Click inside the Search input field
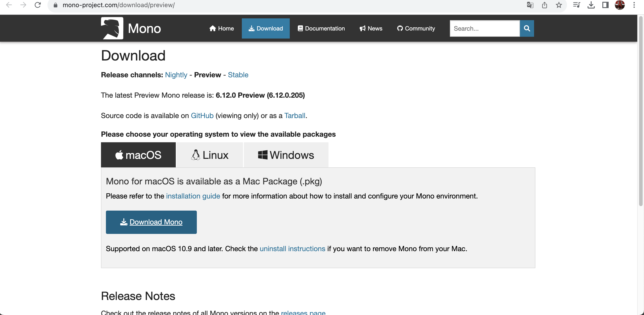 click(485, 28)
